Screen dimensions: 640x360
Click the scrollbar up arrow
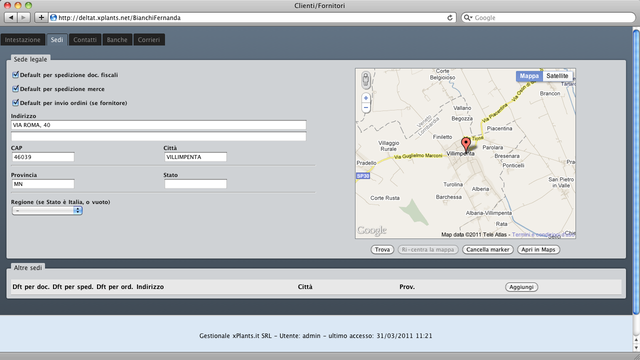[636, 339]
